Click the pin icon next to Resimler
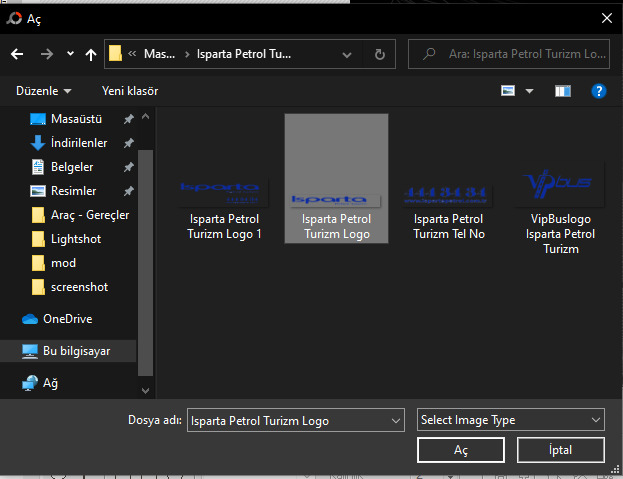Screen dimensions: 623x479 point(128,191)
